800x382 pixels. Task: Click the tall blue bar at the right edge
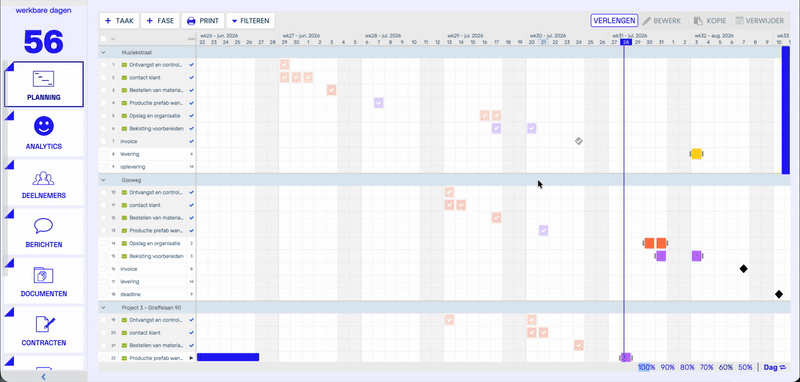(x=786, y=110)
